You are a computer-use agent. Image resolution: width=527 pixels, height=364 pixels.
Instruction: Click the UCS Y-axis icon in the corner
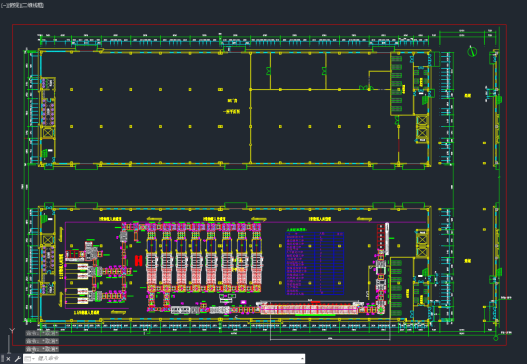pos(12,331)
